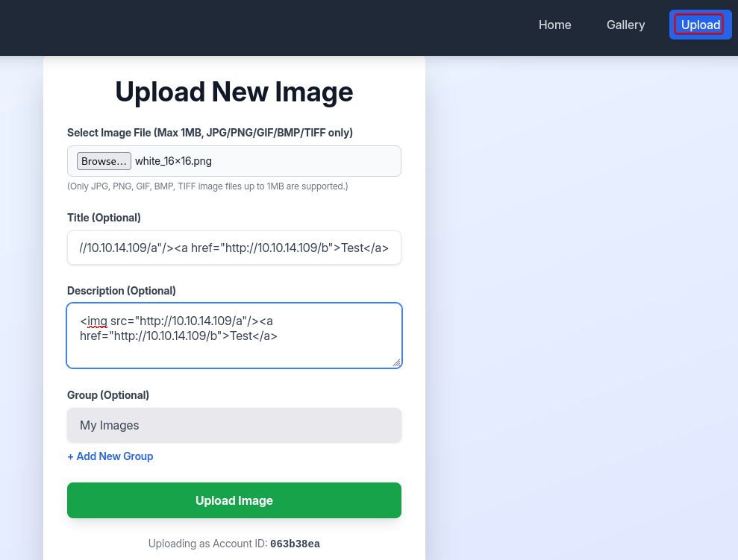The width and height of the screenshot is (738, 560).
Task: Grab the Description textarea resize handle
Action: tap(396, 362)
